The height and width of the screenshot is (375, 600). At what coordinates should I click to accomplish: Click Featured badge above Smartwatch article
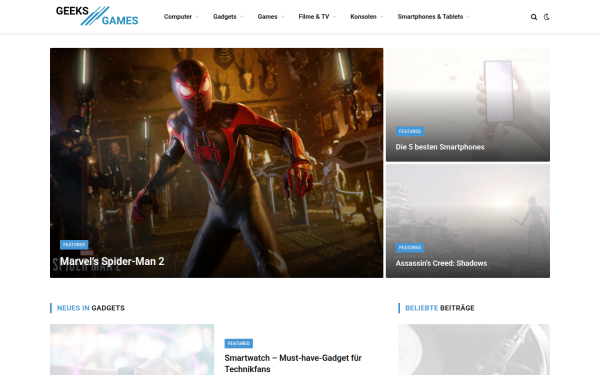(x=239, y=343)
